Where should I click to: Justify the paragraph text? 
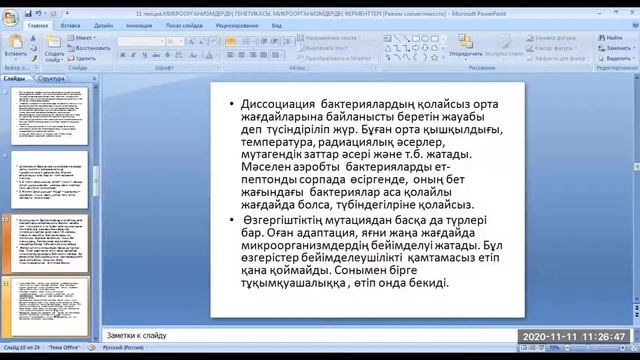point(264,55)
